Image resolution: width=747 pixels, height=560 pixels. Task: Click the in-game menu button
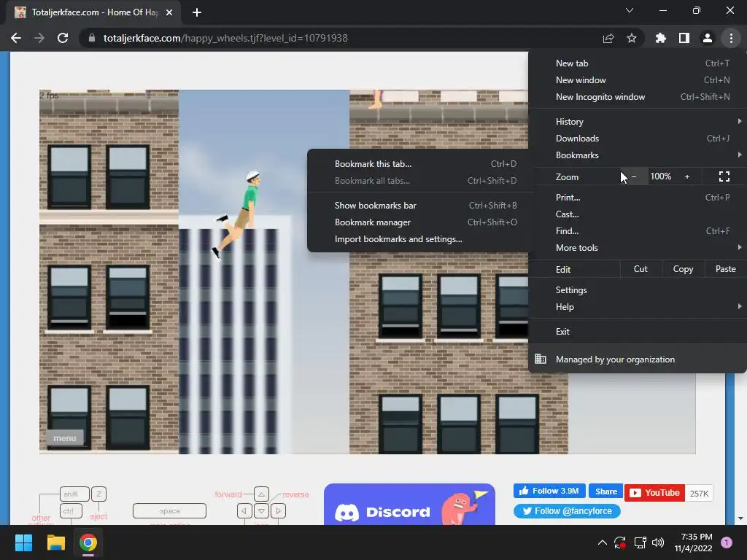point(65,438)
